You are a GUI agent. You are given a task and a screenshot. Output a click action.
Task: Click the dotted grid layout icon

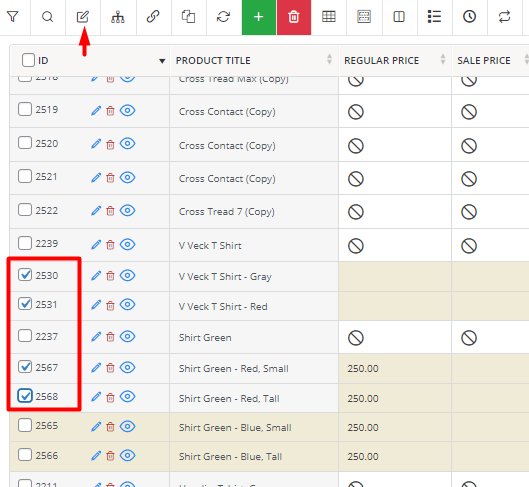click(364, 17)
